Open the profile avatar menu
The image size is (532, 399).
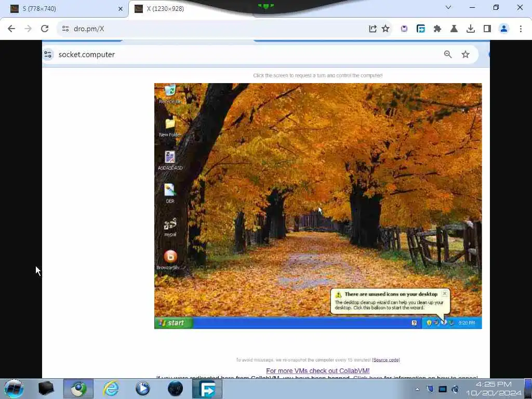click(504, 29)
